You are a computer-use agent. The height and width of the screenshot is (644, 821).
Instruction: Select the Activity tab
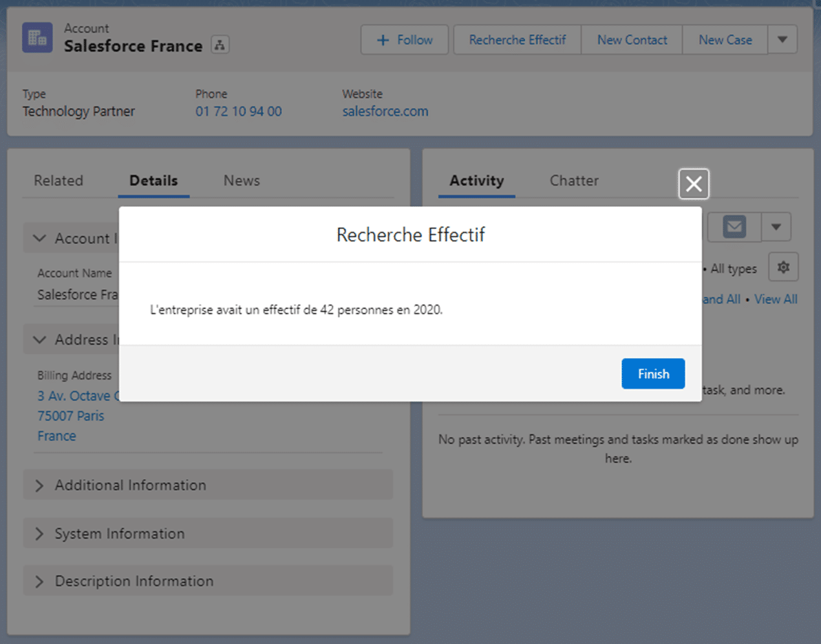coord(476,180)
